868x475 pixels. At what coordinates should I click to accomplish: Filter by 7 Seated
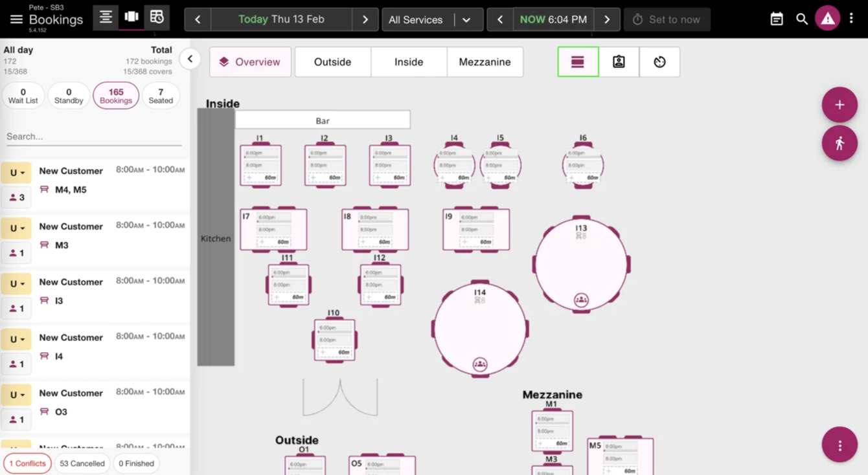tap(161, 96)
